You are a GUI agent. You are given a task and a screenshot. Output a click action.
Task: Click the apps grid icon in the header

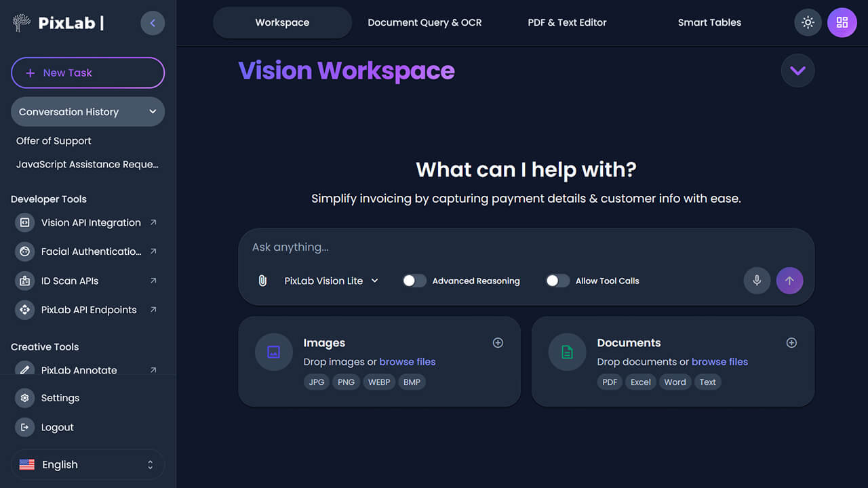(842, 22)
